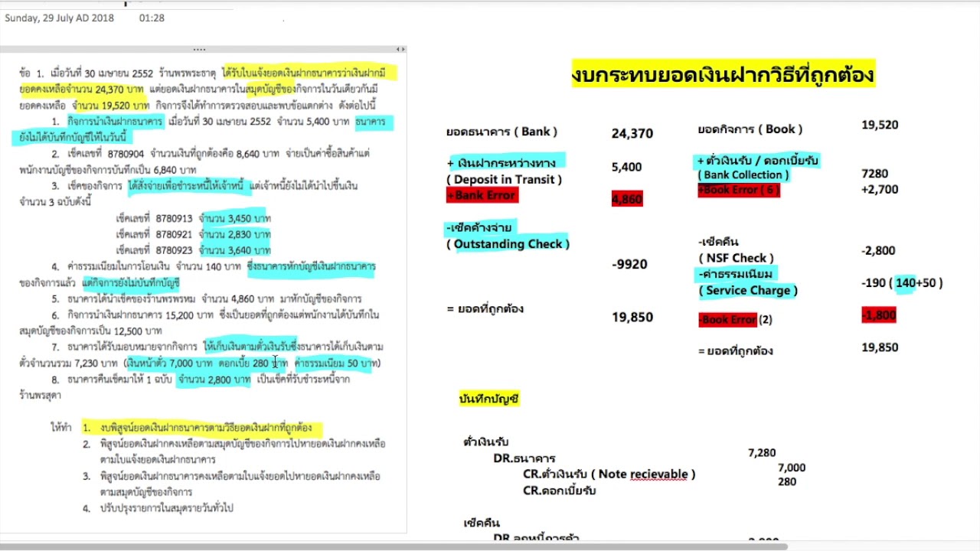
Task: Click the highlighted 'จำนวน 3,640 บาท' check amount
Action: click(234, 250)
